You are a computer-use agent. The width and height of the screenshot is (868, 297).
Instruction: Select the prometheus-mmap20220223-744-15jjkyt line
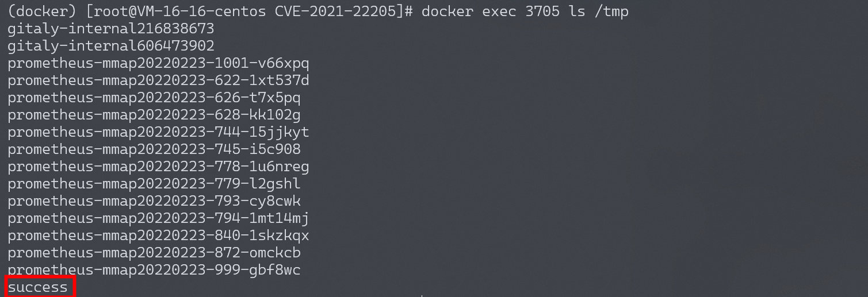158,132
